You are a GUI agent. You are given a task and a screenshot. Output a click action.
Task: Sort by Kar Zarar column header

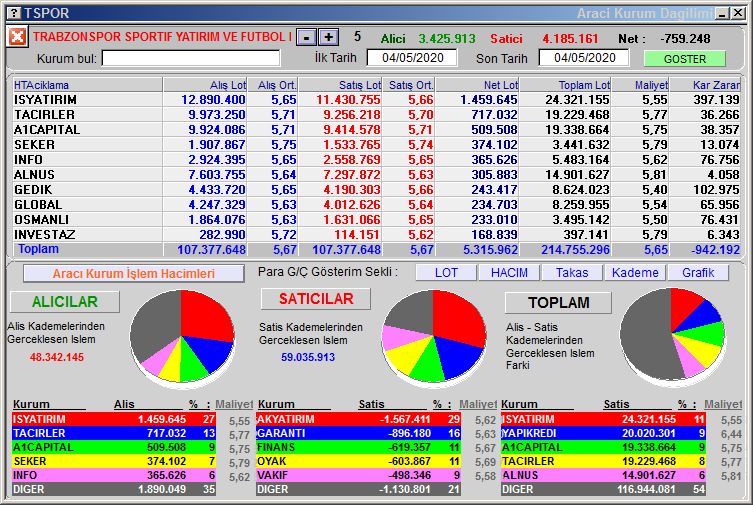tap(705, 85)
